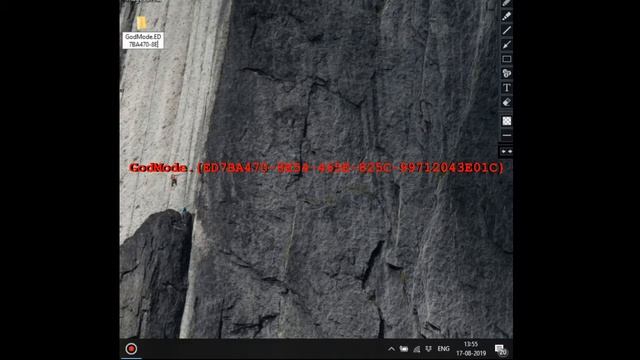Screen dimensions: 640x360
Task: Show hidden system tray icons chevron
Action: pos(391,349)
